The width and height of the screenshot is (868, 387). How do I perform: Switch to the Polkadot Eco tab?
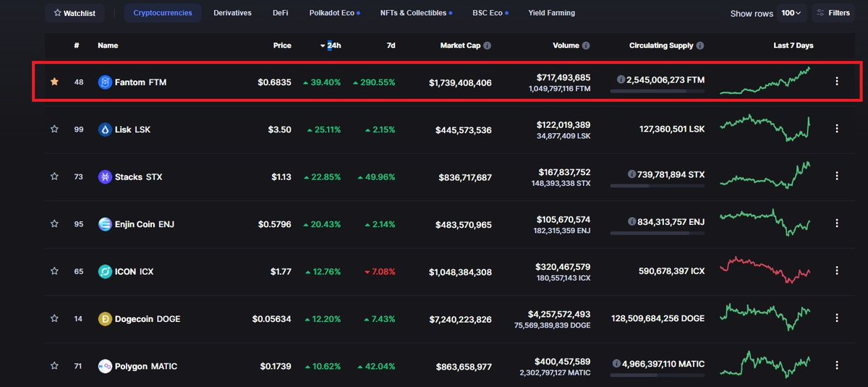pyautogui.click(x=335, y=13)
